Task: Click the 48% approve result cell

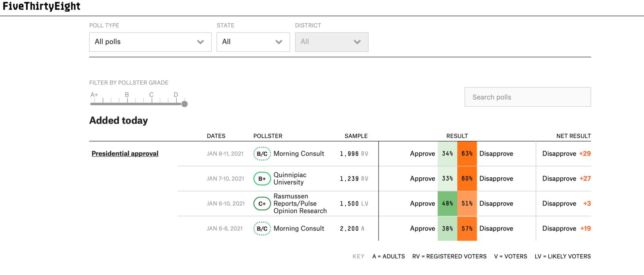Action: tap(447, 203)
